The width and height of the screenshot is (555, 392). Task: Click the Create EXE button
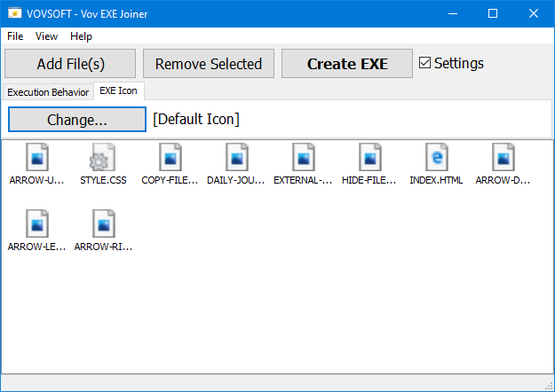coord(347,64)
